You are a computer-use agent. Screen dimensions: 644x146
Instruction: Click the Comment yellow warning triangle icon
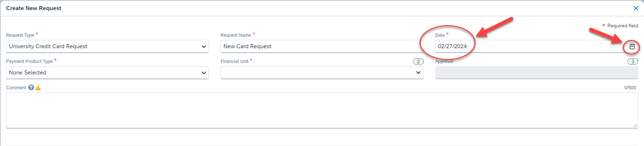tap(38, 88)
